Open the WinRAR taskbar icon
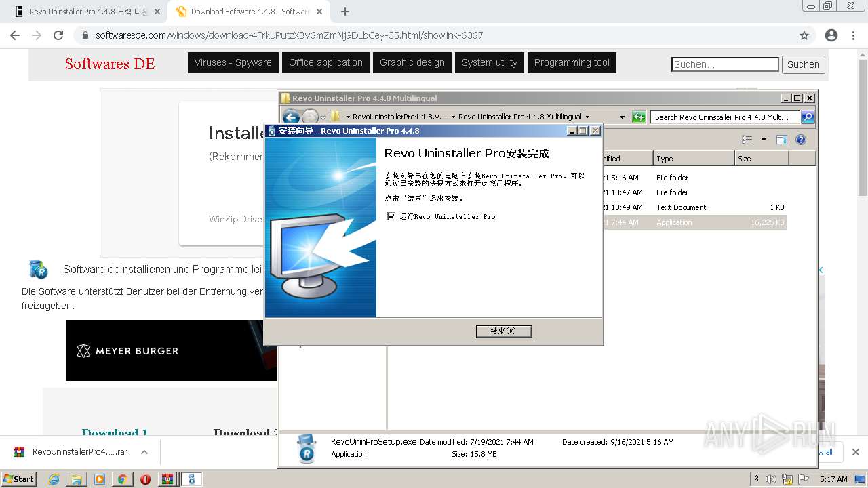The image size is (868, 488). pos(167,479)
